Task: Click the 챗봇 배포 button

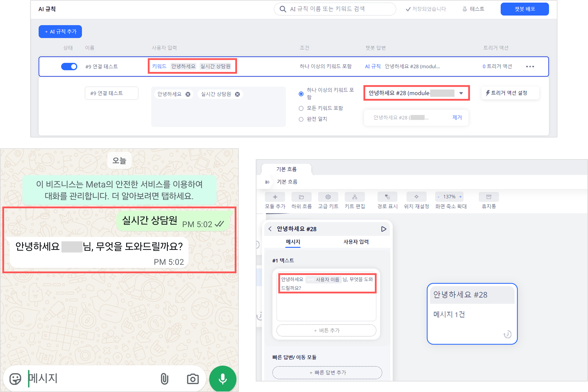Action: pyautogui.click(x=524, y=9)
